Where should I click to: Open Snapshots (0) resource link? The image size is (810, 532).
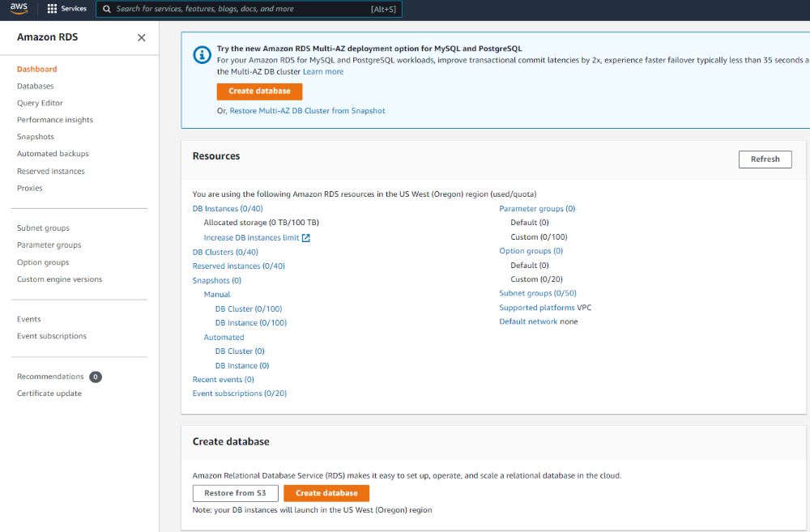point(216,280)
